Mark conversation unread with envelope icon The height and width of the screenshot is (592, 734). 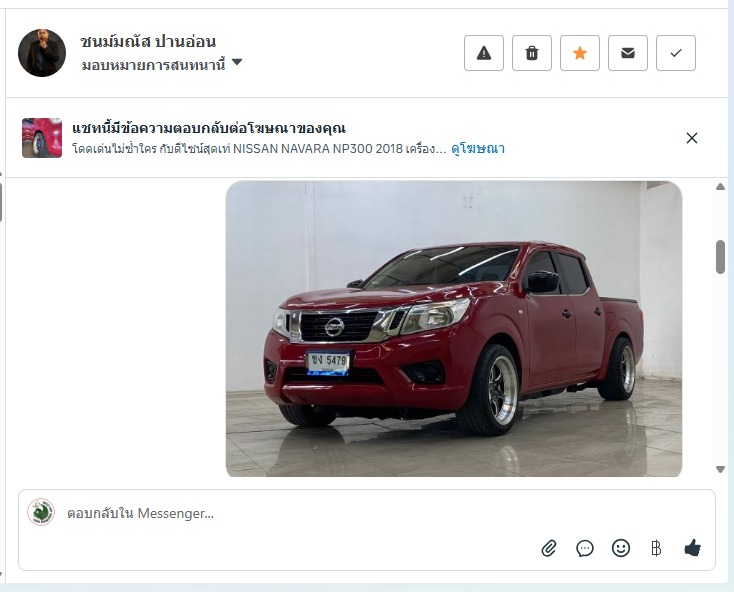pos(628,53)
